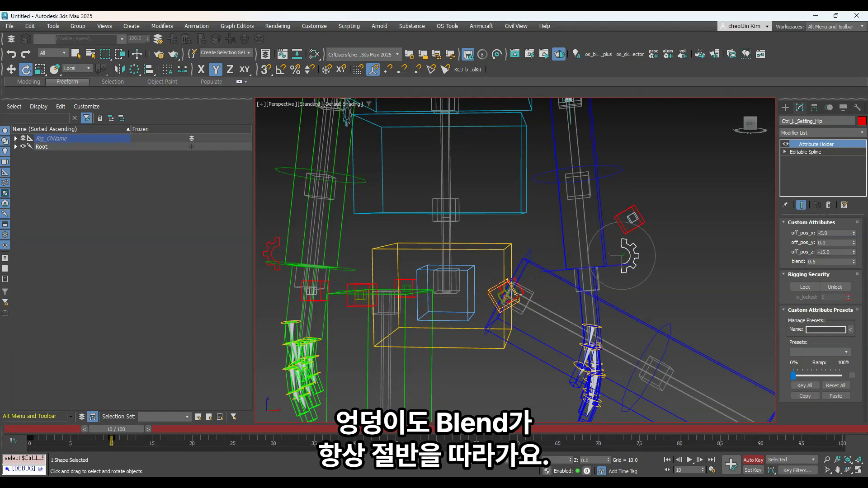Click Remove modifier trash icon

coord(828,205)
